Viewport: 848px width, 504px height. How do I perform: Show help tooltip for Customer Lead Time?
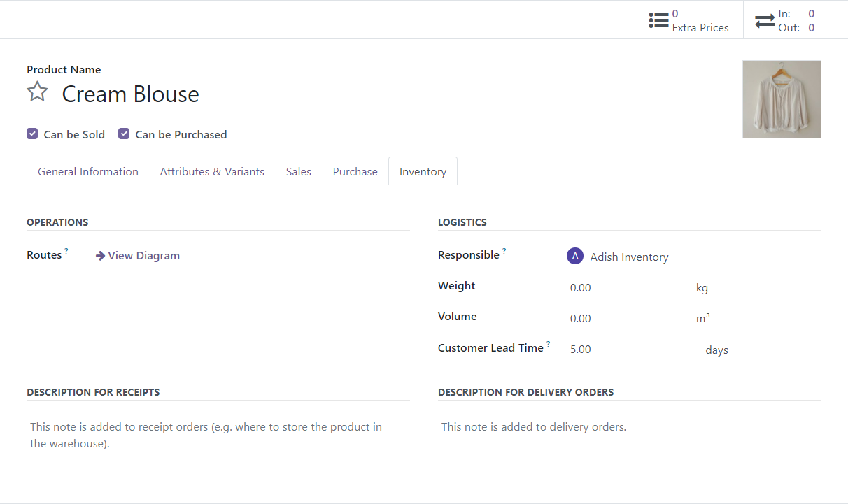click(x=548, y=344)
